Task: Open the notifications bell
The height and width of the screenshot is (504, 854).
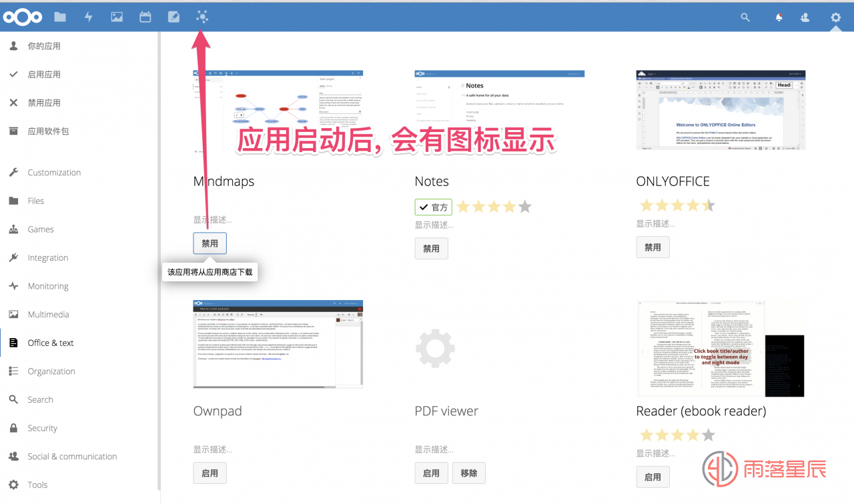Action: [x=779, y=17]
